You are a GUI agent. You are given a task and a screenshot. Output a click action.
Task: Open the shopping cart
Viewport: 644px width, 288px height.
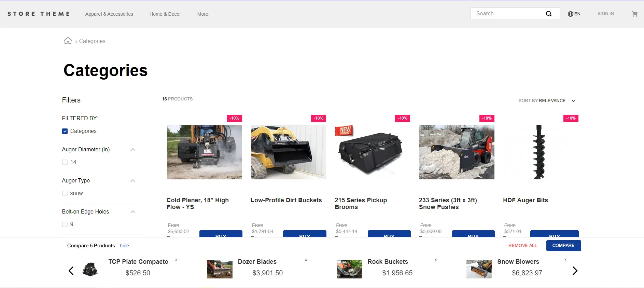(634, 14)
